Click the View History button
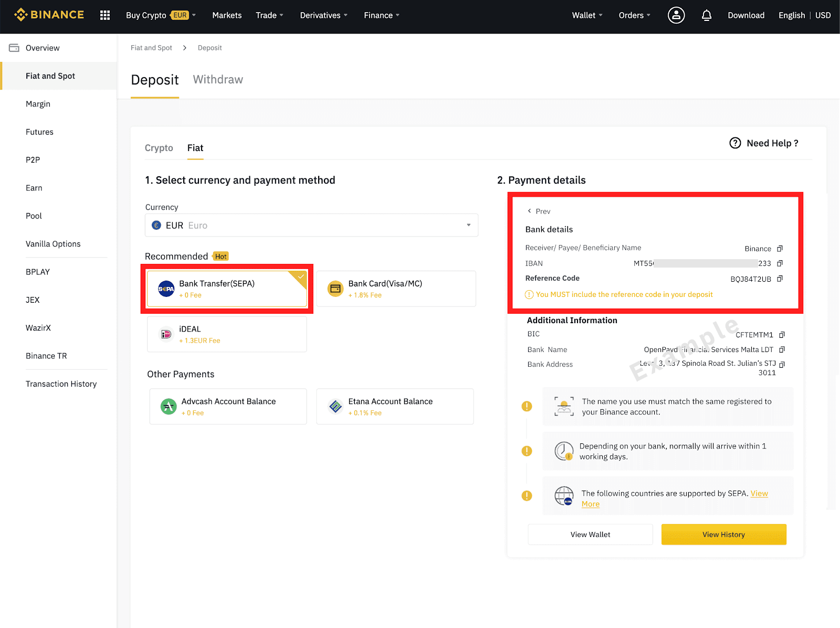This screenshot has height=628, width=840. 723,534
